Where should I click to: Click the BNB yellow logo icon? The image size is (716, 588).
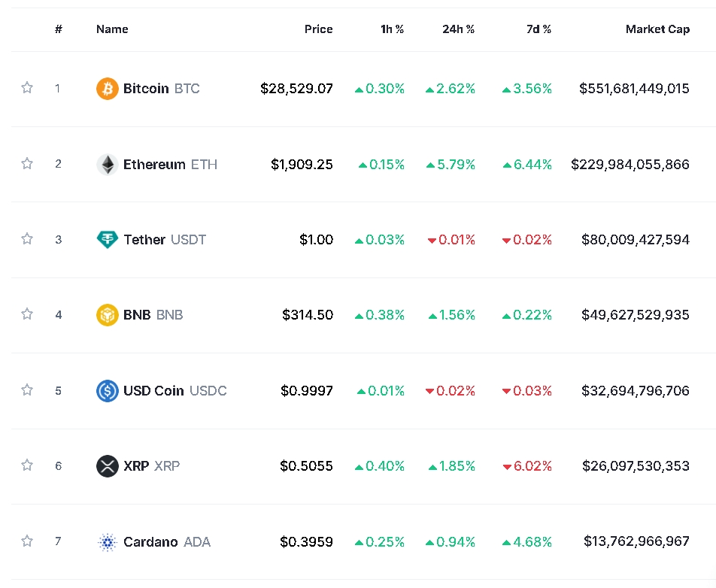[x=108, y=315]
